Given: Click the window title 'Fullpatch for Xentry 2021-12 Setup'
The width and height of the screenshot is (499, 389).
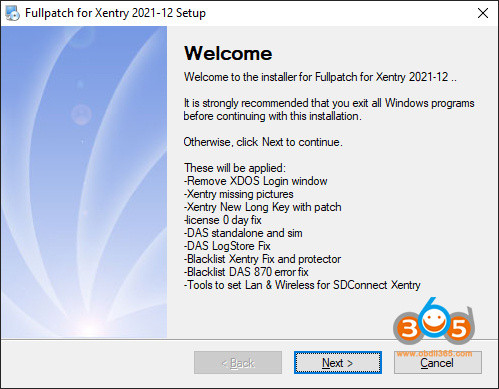Looking at the screenshot, I should click(x=115, y=13).
